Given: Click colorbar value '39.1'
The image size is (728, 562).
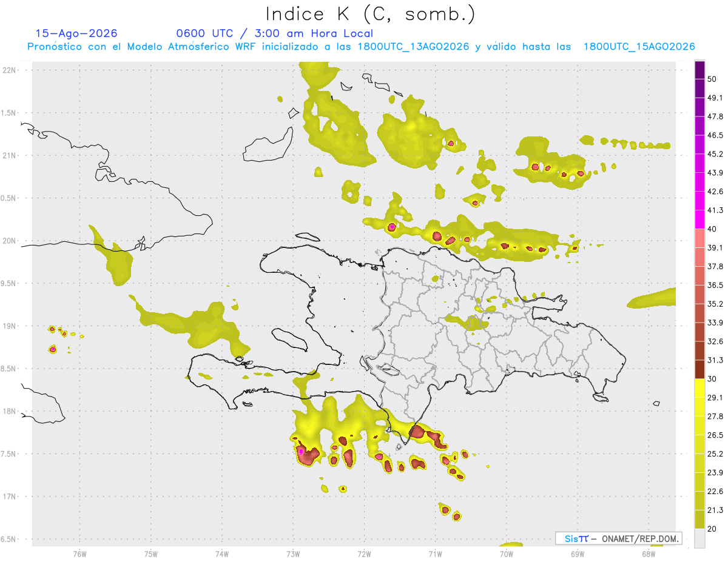Looking at the screenshot, I should [x=715, y=247].
